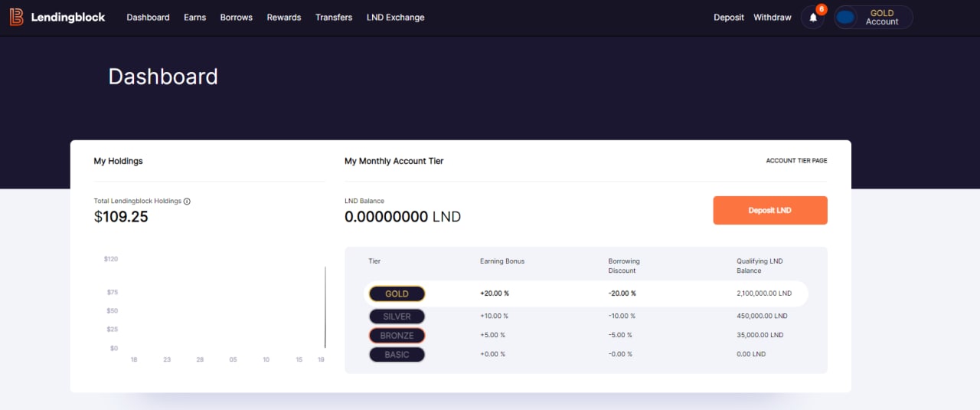The image size is (980, 410).
Task: Click the Lendingblock brand name text
Action: point(68,17)
